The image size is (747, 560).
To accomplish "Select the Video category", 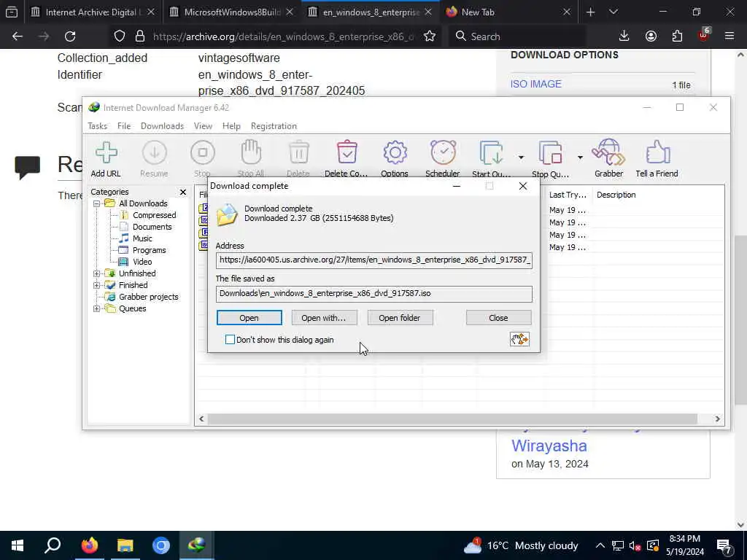I will coord(142,262).
